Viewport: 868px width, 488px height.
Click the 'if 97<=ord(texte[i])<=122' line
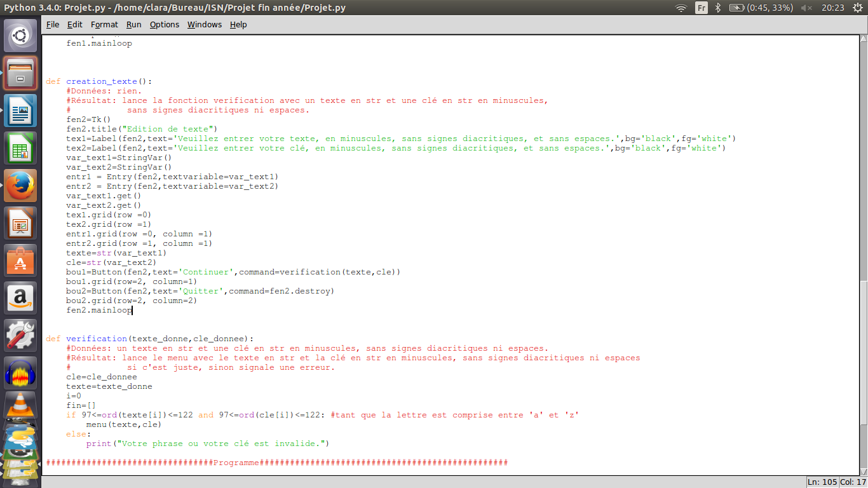[322, 415]
